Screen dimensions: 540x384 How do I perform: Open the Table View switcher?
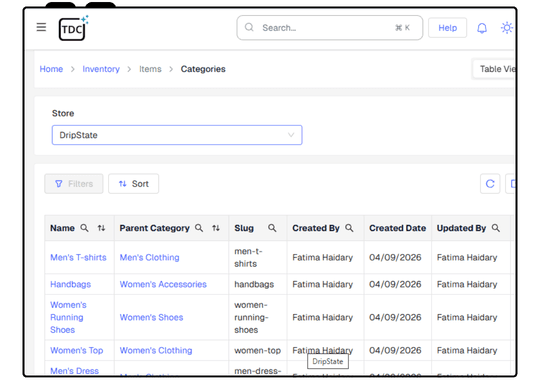(494, 69)
